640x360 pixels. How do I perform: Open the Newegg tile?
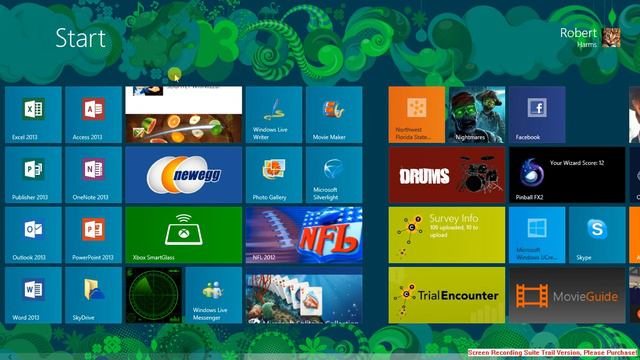coord(184,175)
